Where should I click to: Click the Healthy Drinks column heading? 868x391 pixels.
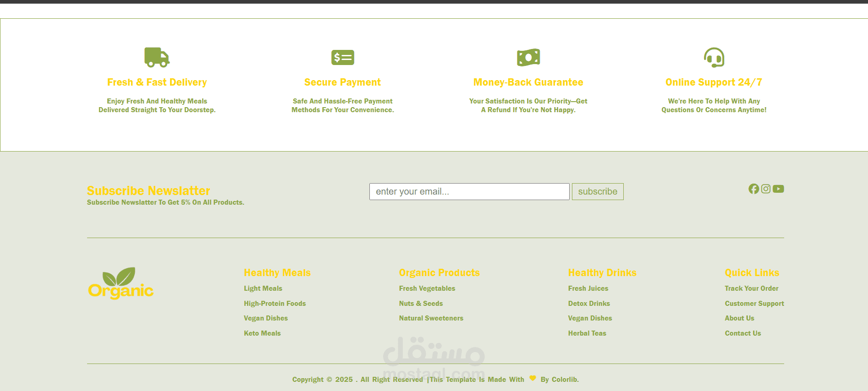602,273
